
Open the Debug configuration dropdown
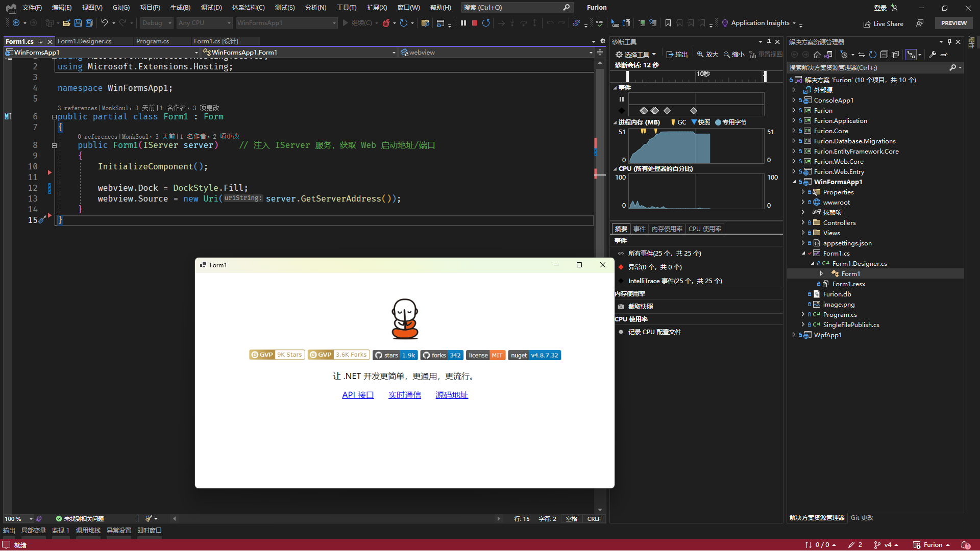pyautogui.click(x=157, y=23)
